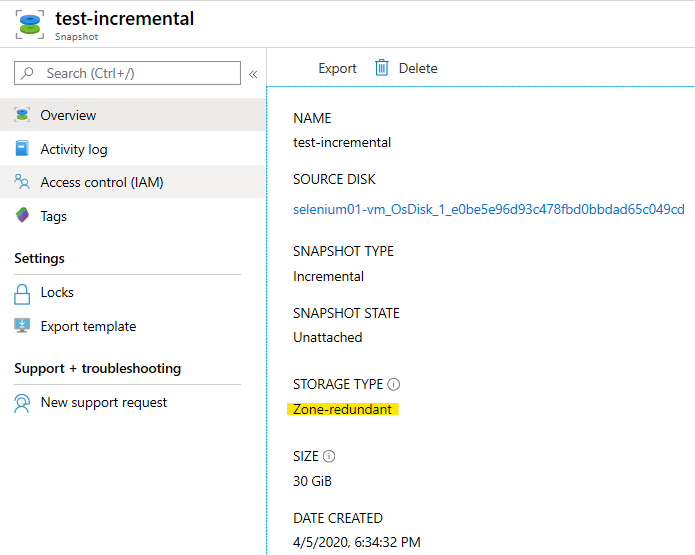Collapse the sidebar with double chevron
Viewport: 695px width, 555px height.
pos(253,74)
